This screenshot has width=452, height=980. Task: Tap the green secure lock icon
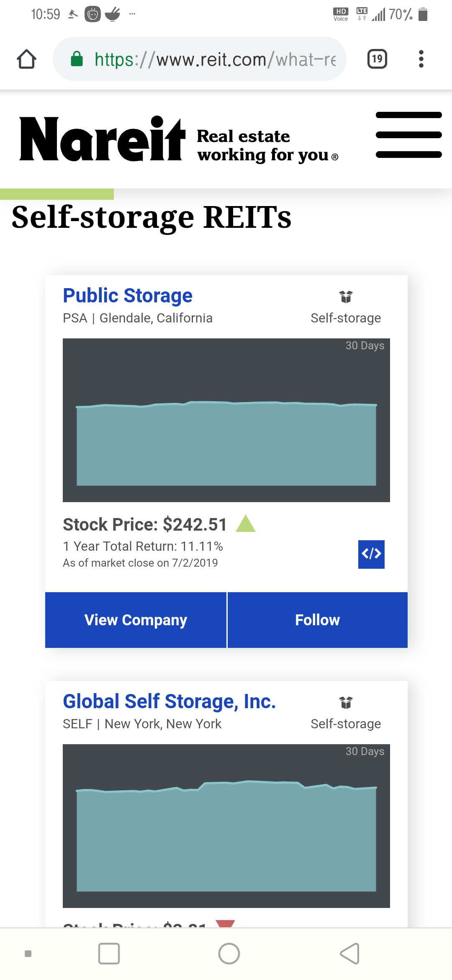coord(77,59)
